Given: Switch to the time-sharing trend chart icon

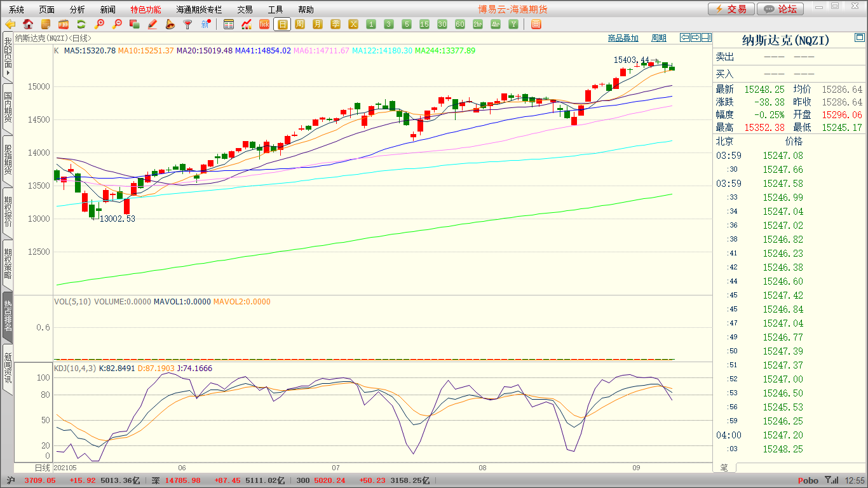Looking at the screenshot, I should click(247, 25).
